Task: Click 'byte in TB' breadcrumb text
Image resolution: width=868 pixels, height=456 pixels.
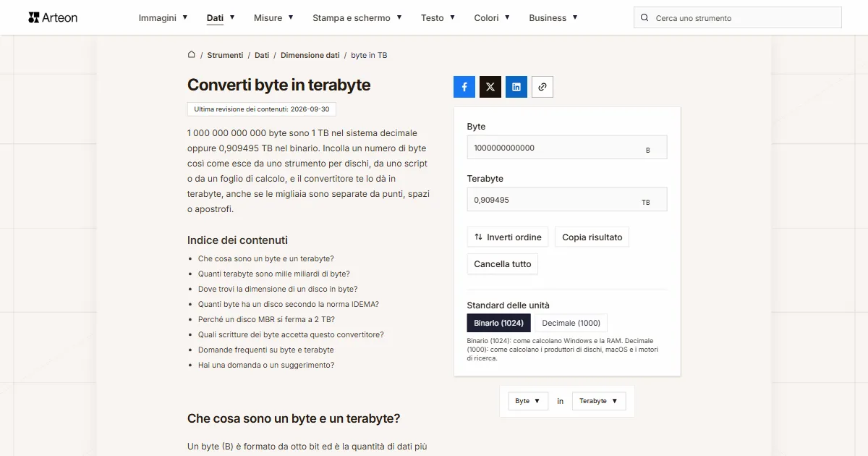Action: [x=369, y=55]
